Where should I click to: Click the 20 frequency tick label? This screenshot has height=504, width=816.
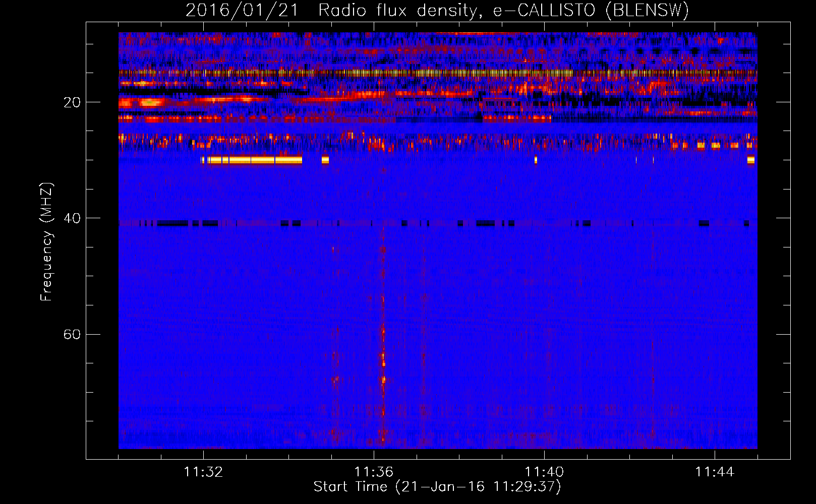[x=72, y=102]
